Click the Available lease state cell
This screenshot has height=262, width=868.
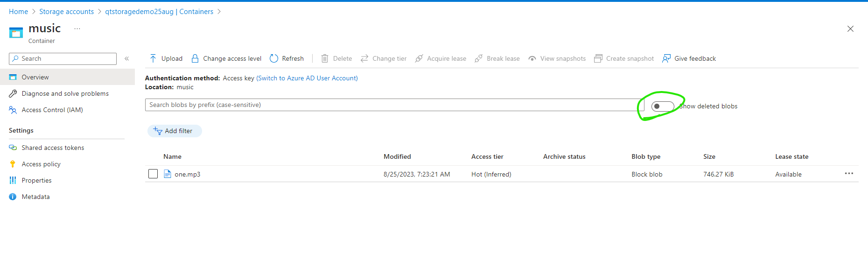point(788,174)
